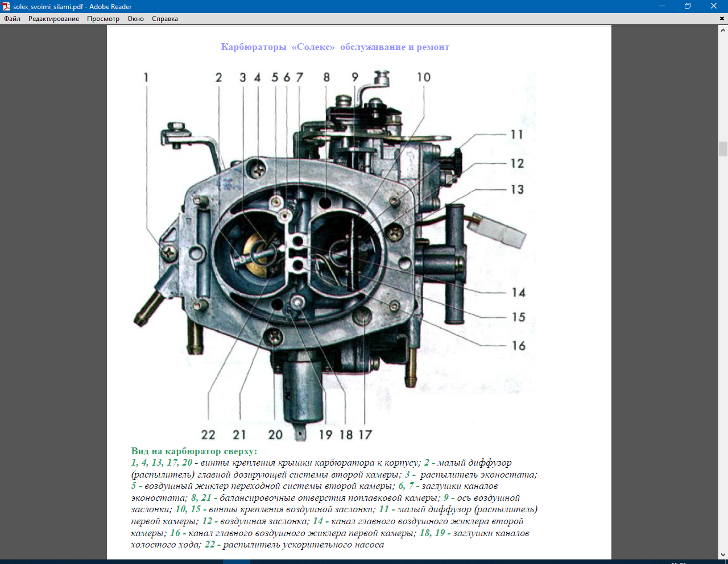The width and height of the screenshot is (728, 564).
Task: Open the Справка menu
Action: [165, 19]
